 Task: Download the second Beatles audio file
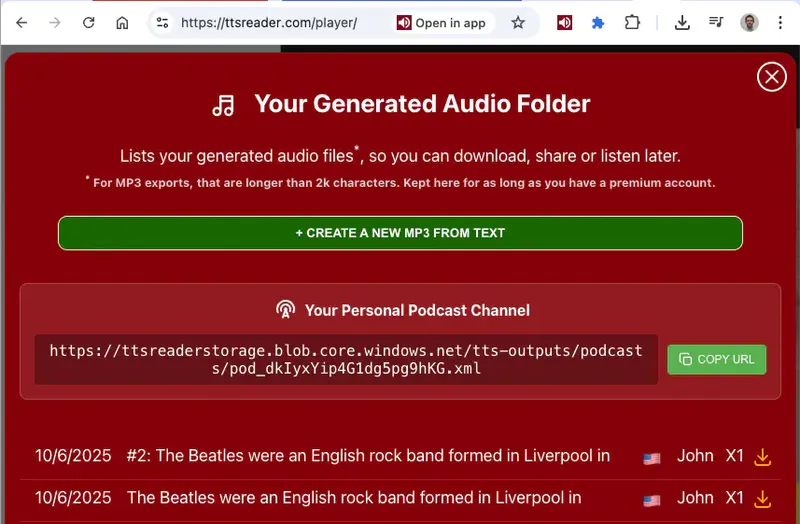point(762,499)
